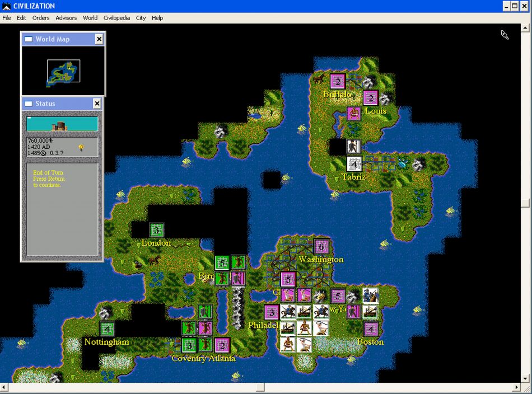The image size is (532, 394).
Task: Select the London city icon
Action: (x=157, y=229)
